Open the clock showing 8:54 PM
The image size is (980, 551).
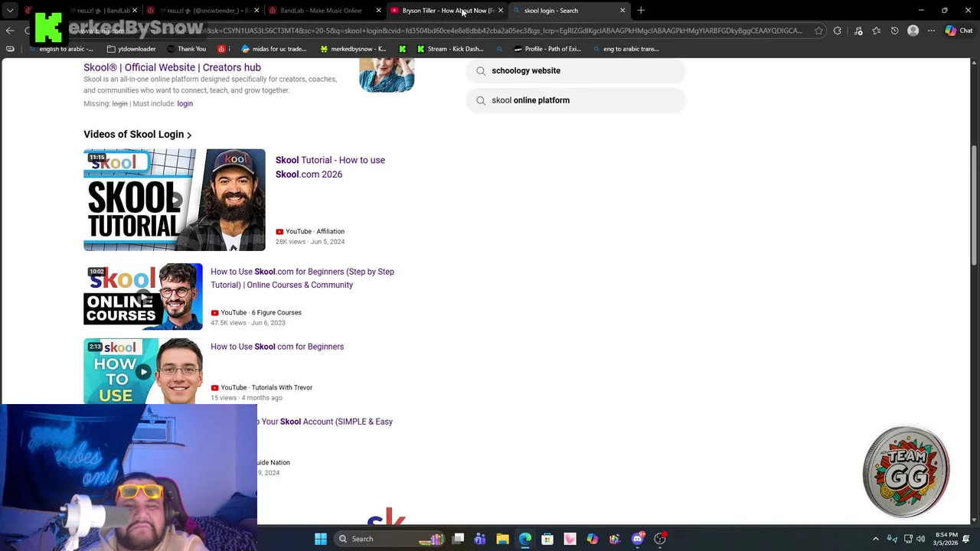point(946,539)
